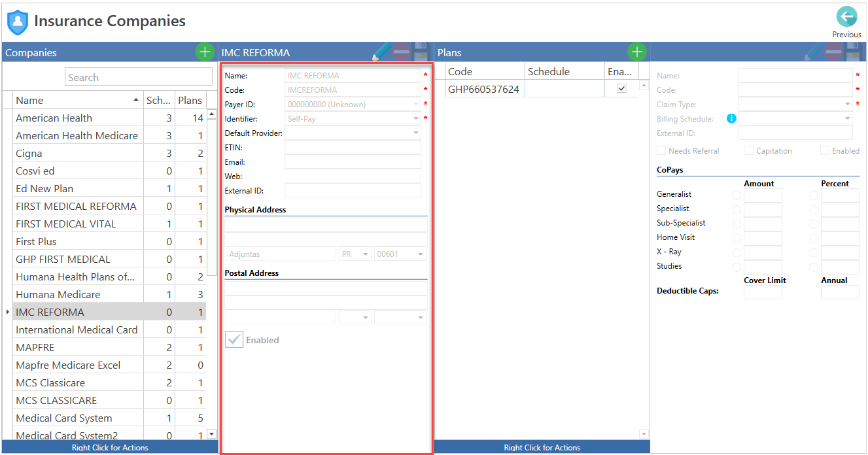Select the Generalist Amount radio button
The width and height of the screenshot is (868, 455).
click(x=737, y=195)
